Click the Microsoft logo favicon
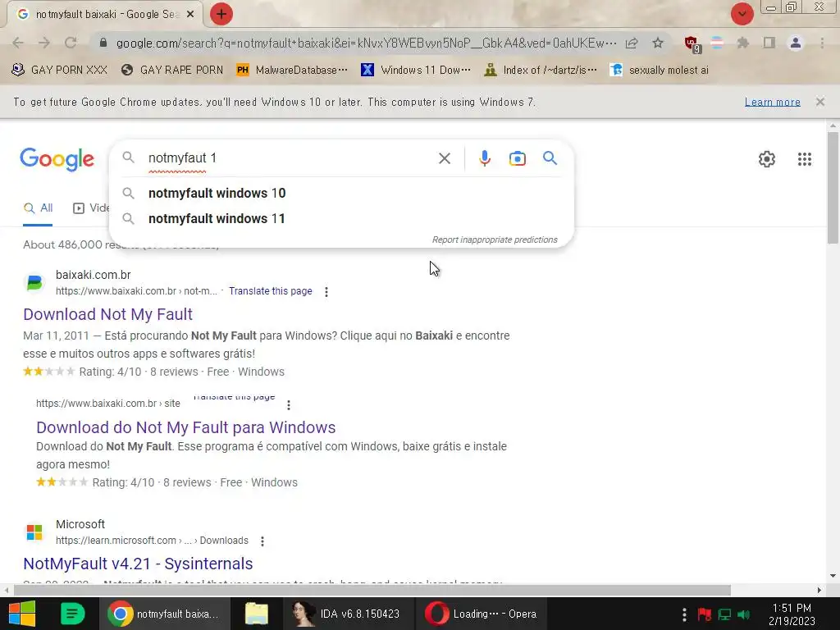 click(x=34, y=532)
